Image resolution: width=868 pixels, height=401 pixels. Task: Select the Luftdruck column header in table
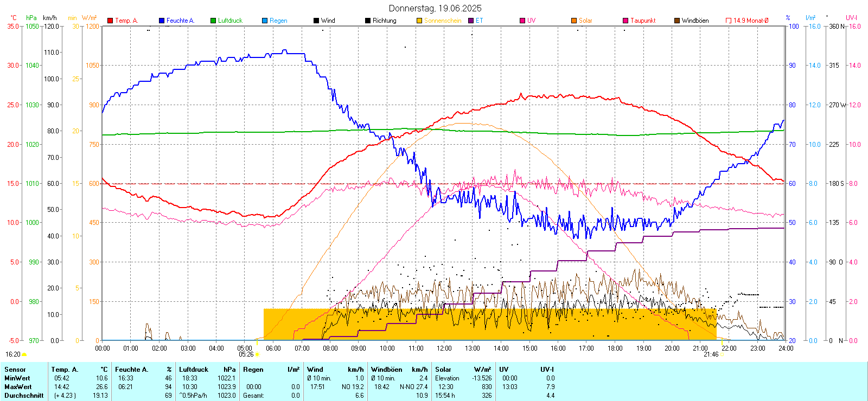click(194, 370)
